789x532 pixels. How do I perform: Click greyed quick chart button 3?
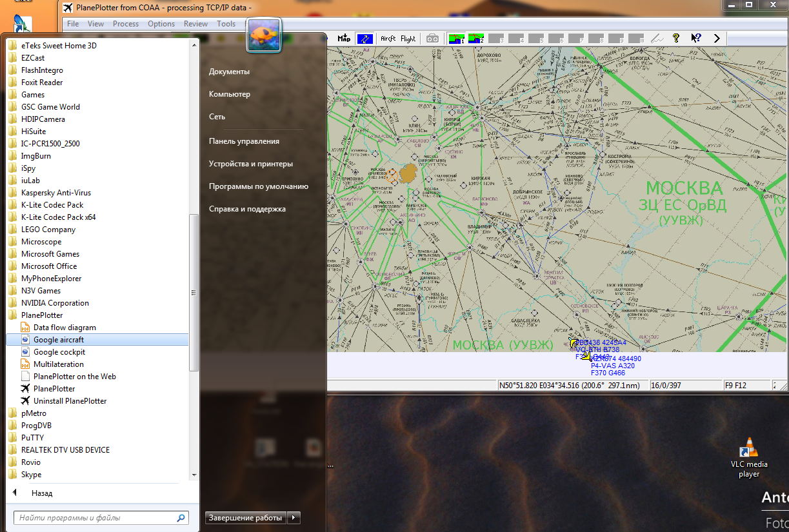click(497, 39)
